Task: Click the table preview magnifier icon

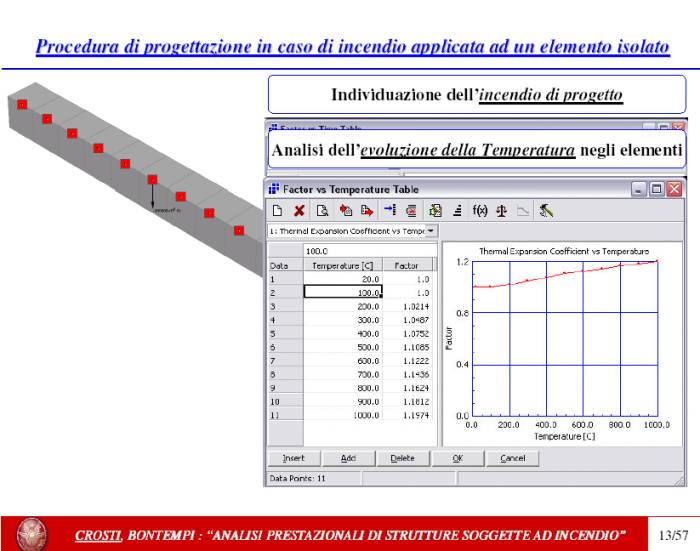Action: [x=321, y=211]
